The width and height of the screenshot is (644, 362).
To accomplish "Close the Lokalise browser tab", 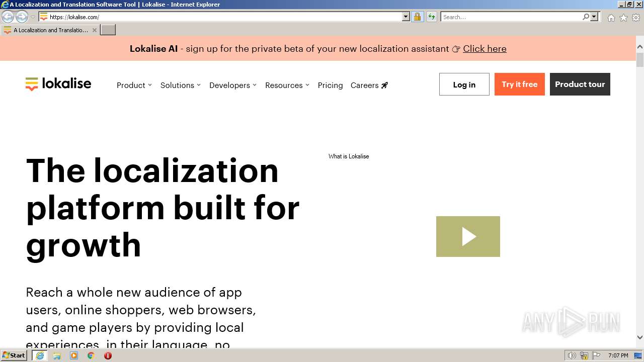I will 94,30.
